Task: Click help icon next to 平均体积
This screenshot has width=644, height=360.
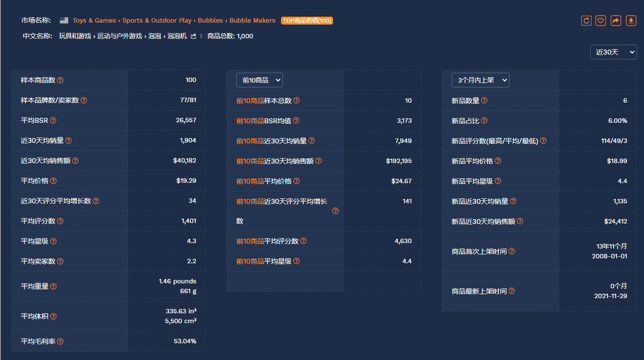Action: click(53, 316)
